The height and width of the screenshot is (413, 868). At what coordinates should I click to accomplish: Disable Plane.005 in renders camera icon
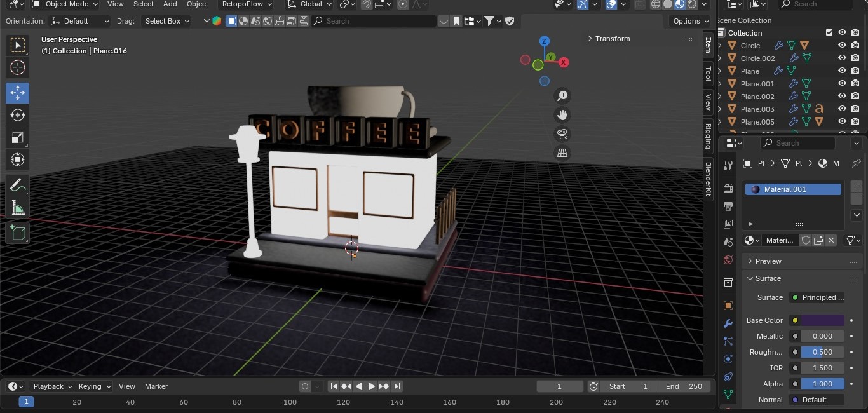[855, 122]
